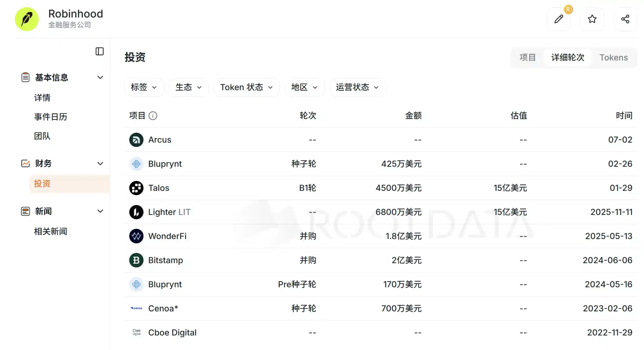Open the WonderFi project link
Image resolution: width=644 pixels, height=350 pixels.
(x=167, y=236)
